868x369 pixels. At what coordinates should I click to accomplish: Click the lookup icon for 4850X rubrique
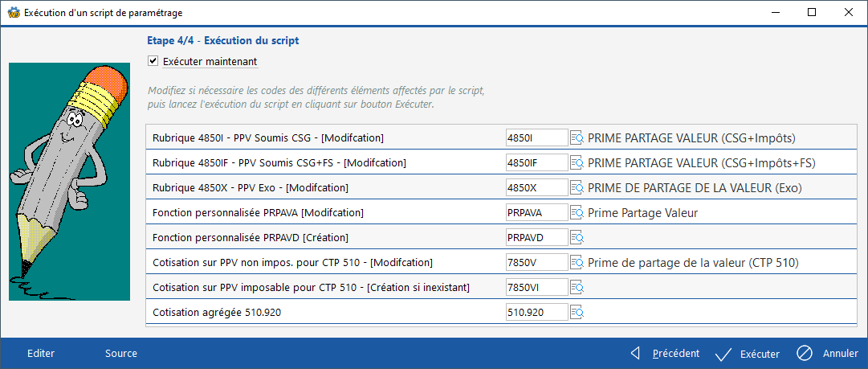tap(577, 187)
